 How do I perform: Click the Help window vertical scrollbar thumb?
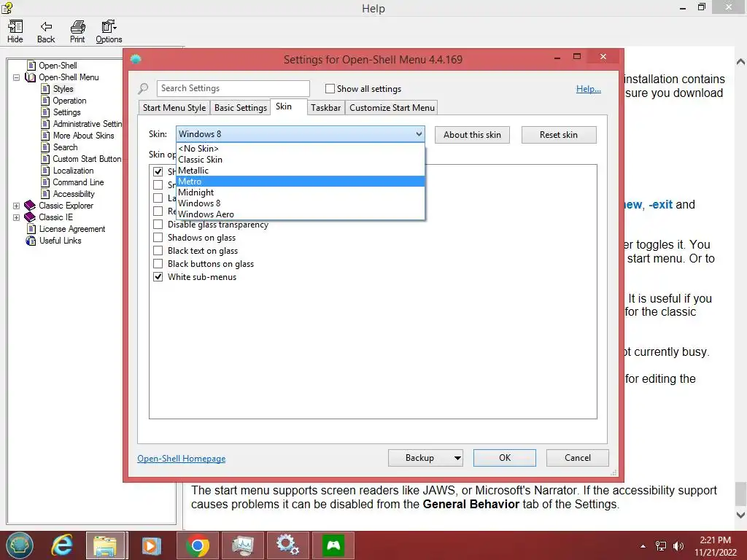click(x=740, y=494)
